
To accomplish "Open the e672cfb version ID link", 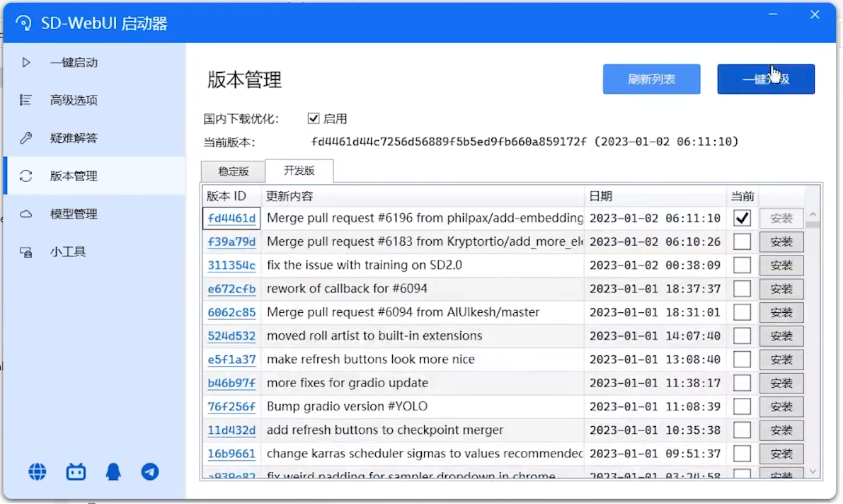I will pyautogui.click(x=231, y=289).
